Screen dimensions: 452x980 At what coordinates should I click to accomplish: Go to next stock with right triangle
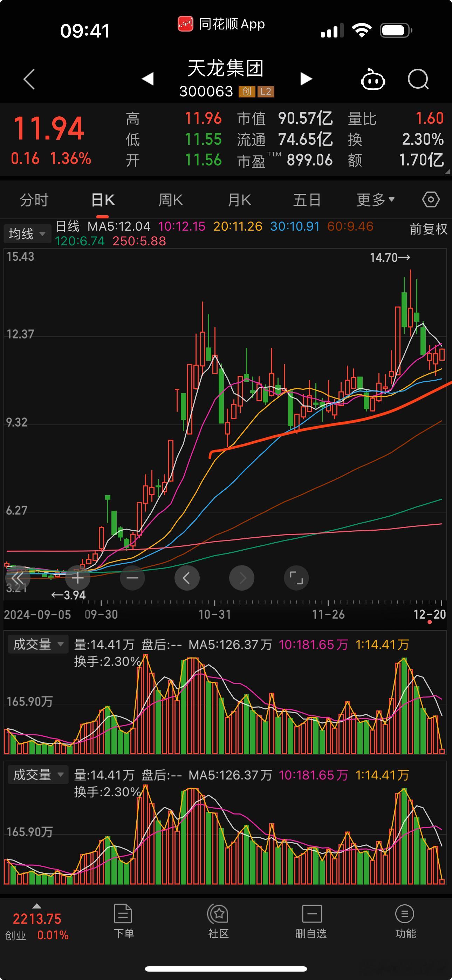[306, 79]
